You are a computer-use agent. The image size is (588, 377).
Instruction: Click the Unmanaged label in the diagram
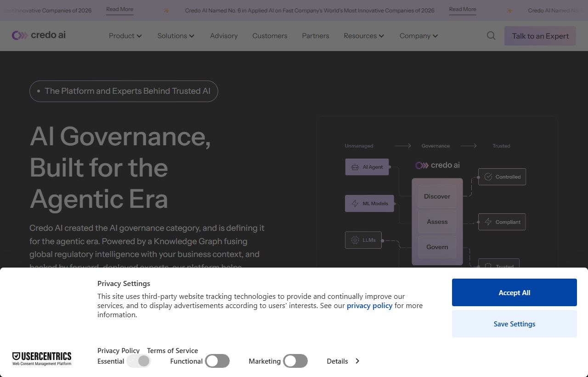(x=359, y=146)
